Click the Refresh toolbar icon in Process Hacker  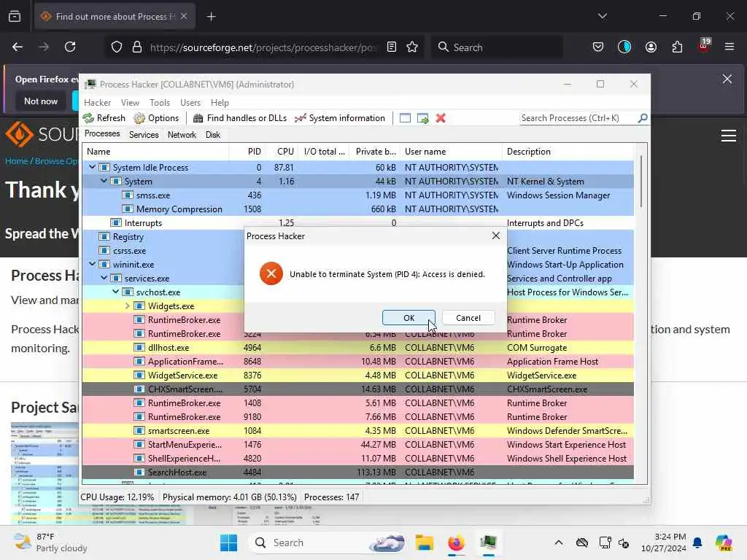[x=104, y=118]
